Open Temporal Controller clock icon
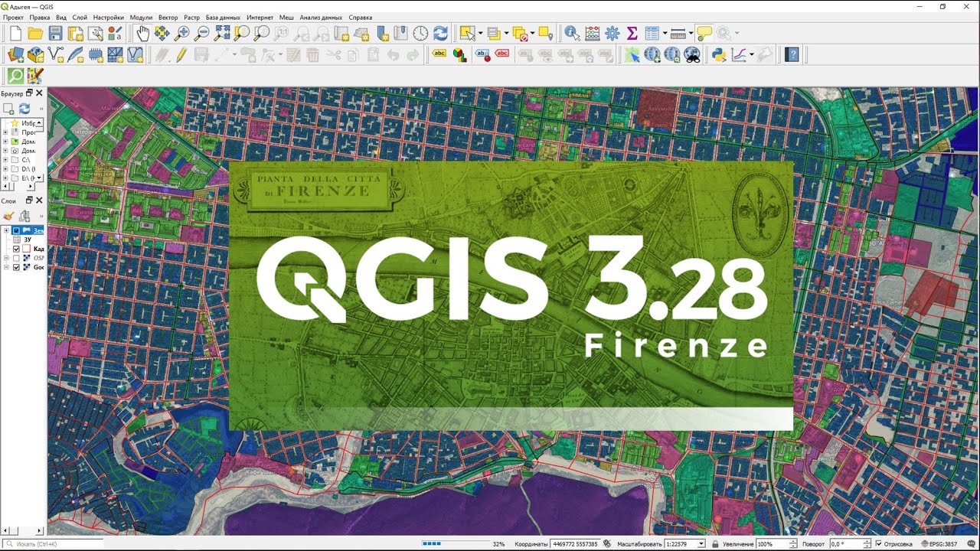Viewport: 980px width, 551px height. click(420, 33)
